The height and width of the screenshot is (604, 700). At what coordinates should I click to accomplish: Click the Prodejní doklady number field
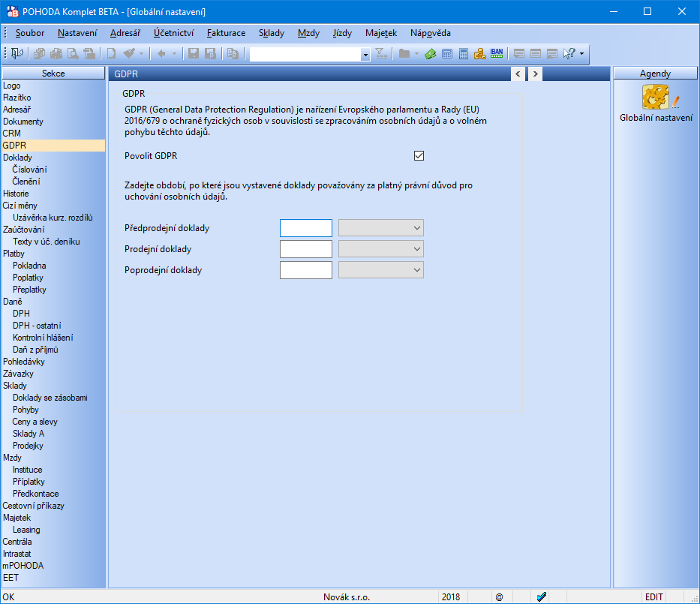(x=306, y=249)
